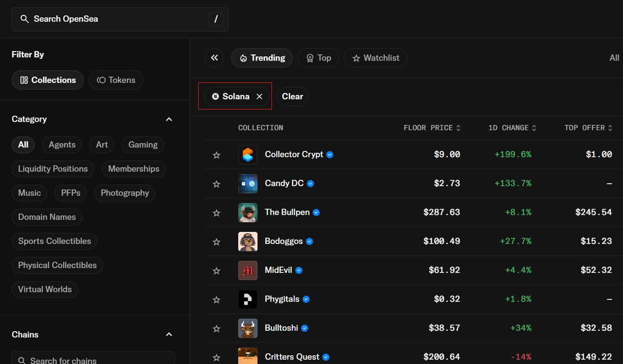
Task: Click the $245.54 top offer value
Action: coord(594,213)
